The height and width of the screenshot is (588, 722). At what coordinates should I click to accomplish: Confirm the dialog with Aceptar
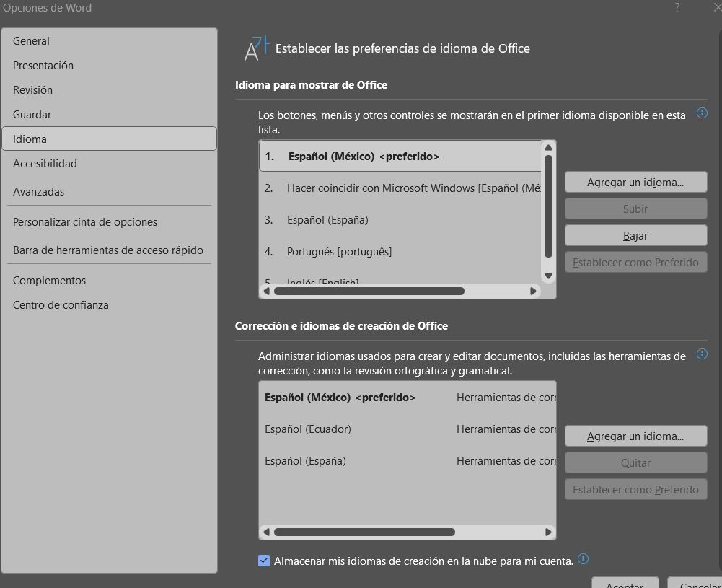625,584
